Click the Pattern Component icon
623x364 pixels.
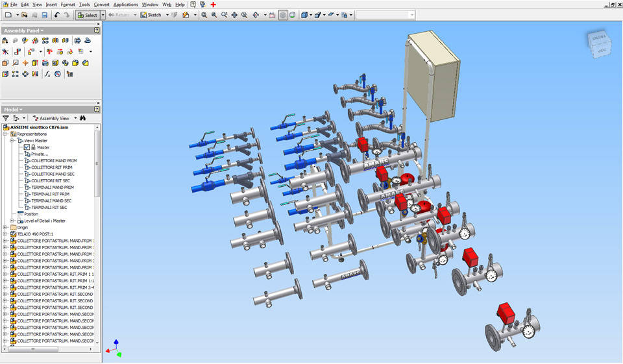45,40
